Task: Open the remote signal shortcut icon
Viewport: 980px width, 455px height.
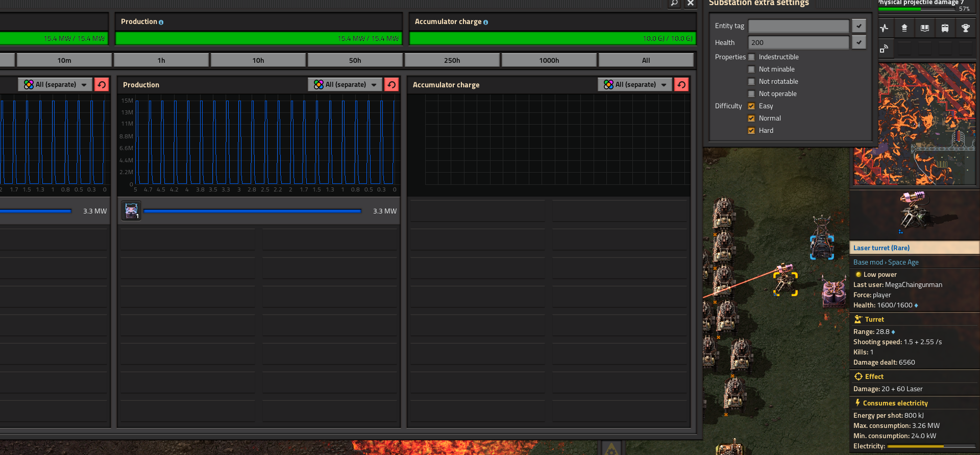Action: [x=884, y=49]
